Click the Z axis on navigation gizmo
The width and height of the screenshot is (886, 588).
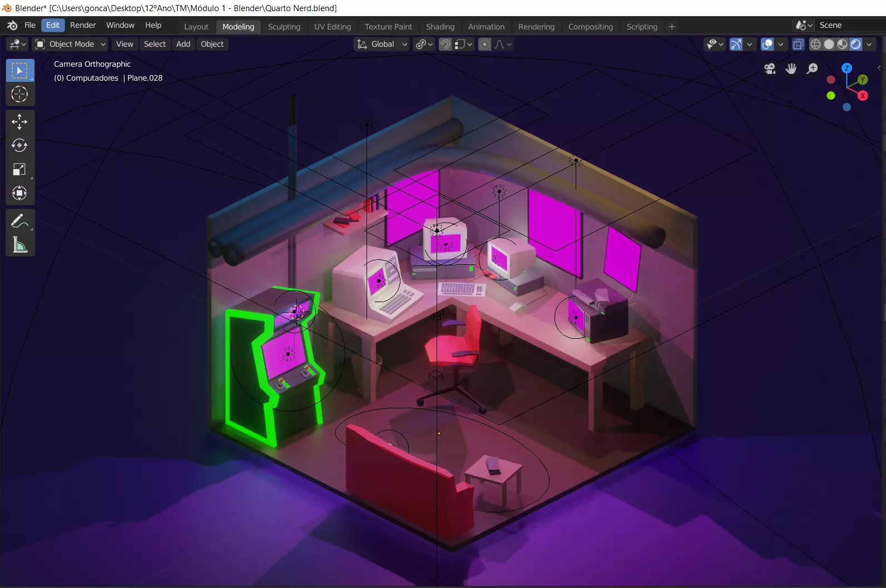tap(847, 68)
